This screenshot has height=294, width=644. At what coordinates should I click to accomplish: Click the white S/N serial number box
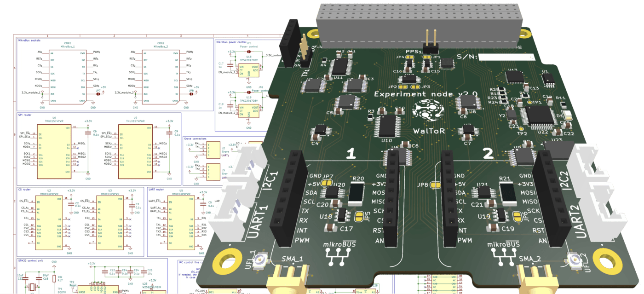(506, 57)
